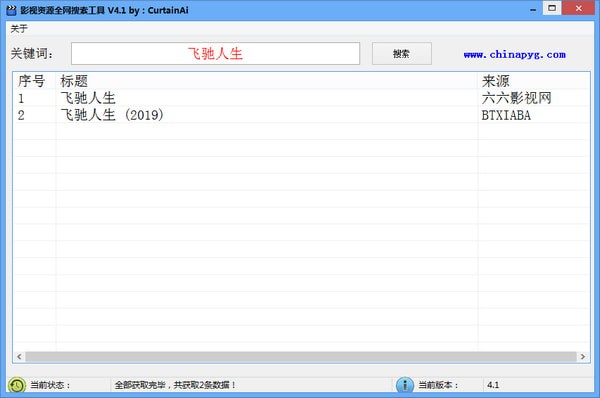This screenshot has width=600, height=398.
Task: Click the horizontal scrollbar left arrow
Action: point(19,357)
